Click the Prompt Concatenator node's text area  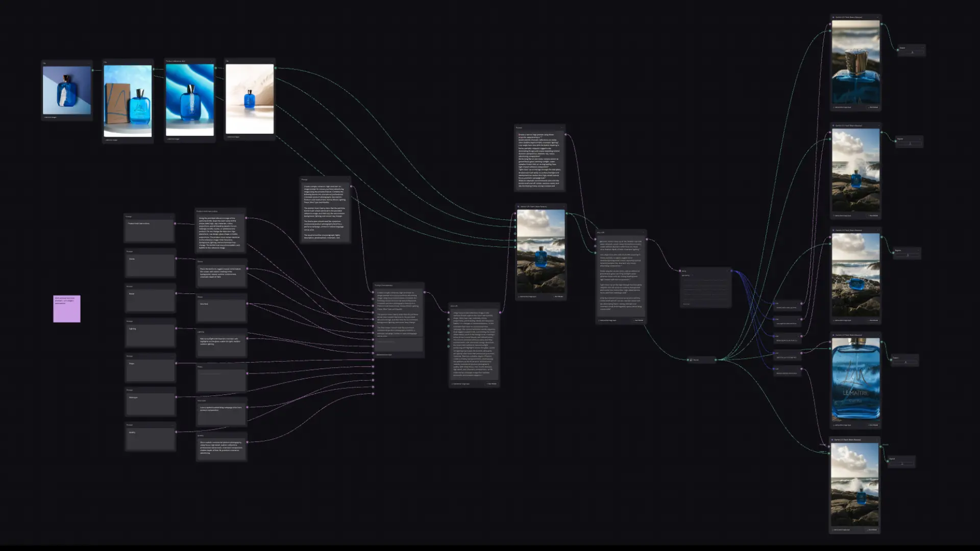[x=398, y=311]
